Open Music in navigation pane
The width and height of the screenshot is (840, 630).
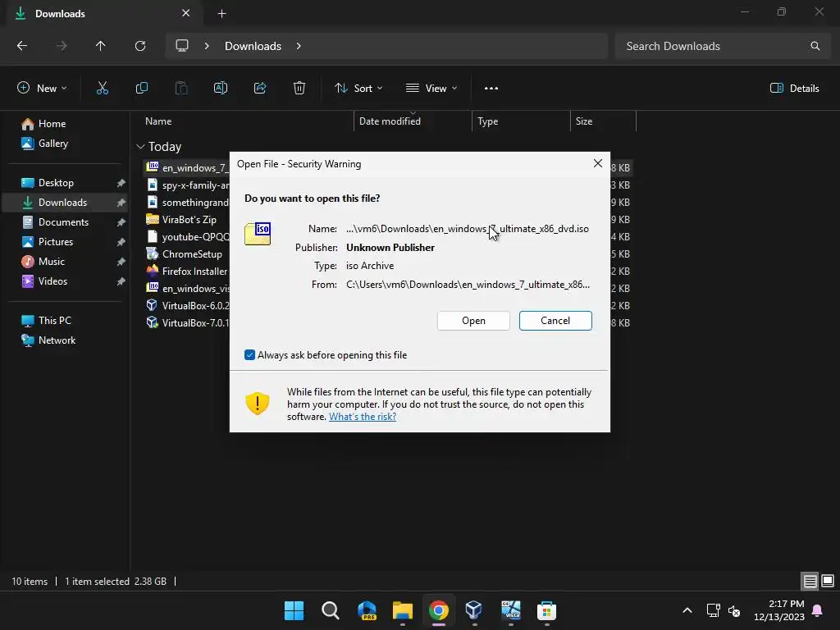pos(52,262)
